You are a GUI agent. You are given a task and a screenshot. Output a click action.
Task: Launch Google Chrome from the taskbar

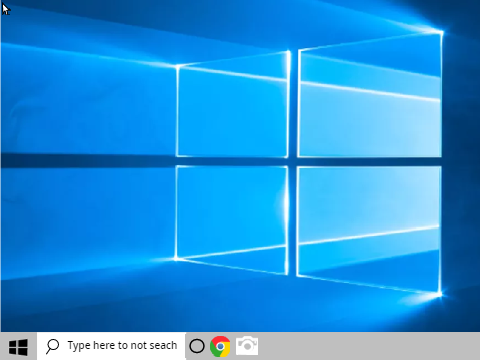(x=220, y=346)
